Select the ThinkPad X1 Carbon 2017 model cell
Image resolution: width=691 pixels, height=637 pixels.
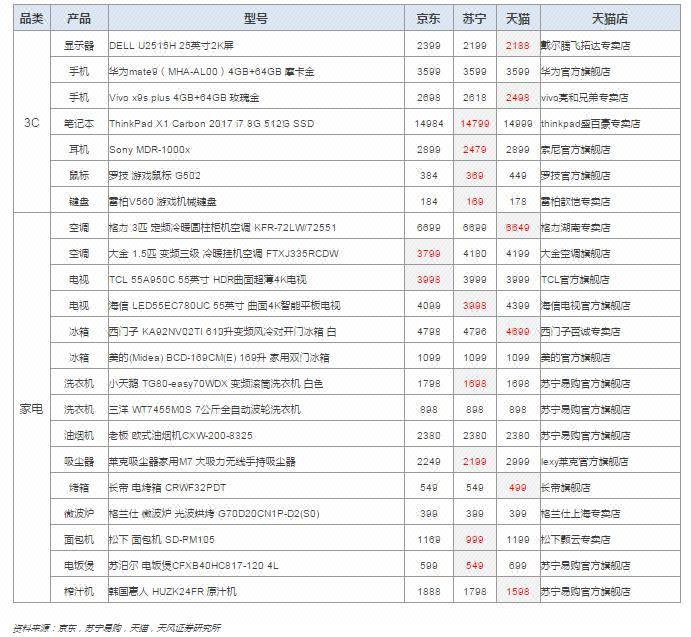(256, 123)
